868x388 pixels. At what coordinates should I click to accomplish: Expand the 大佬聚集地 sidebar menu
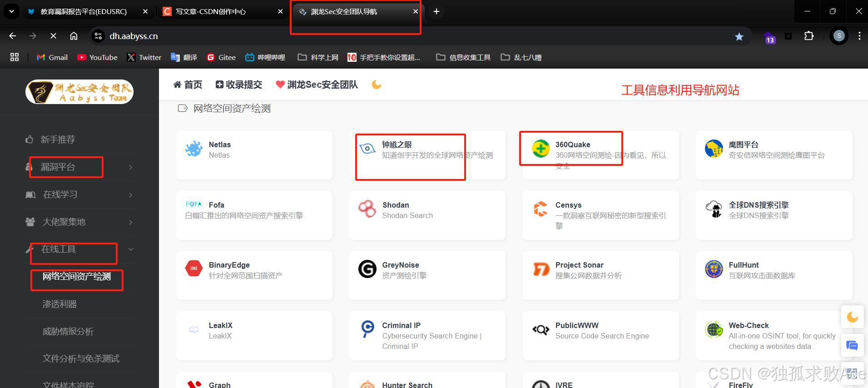79,222
